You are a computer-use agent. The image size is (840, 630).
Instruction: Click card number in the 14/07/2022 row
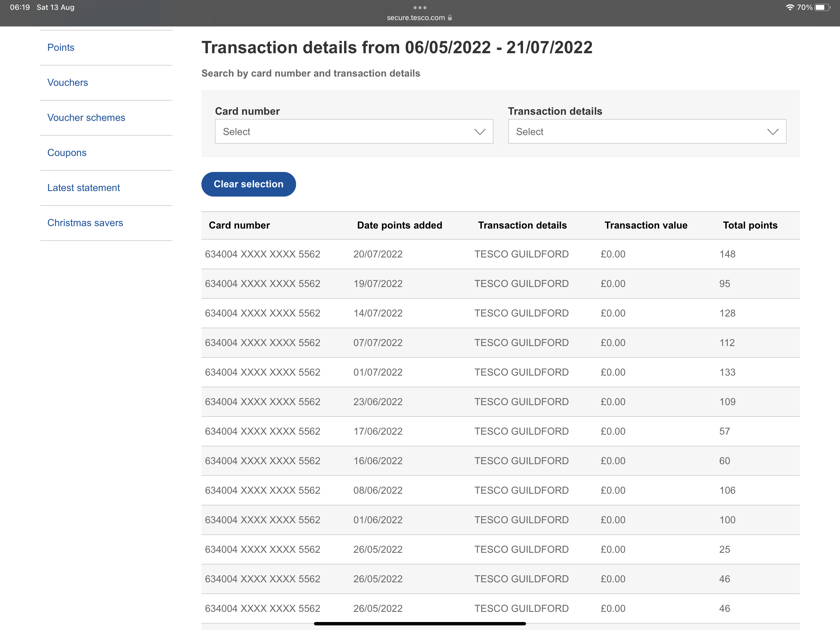(262, 313)
